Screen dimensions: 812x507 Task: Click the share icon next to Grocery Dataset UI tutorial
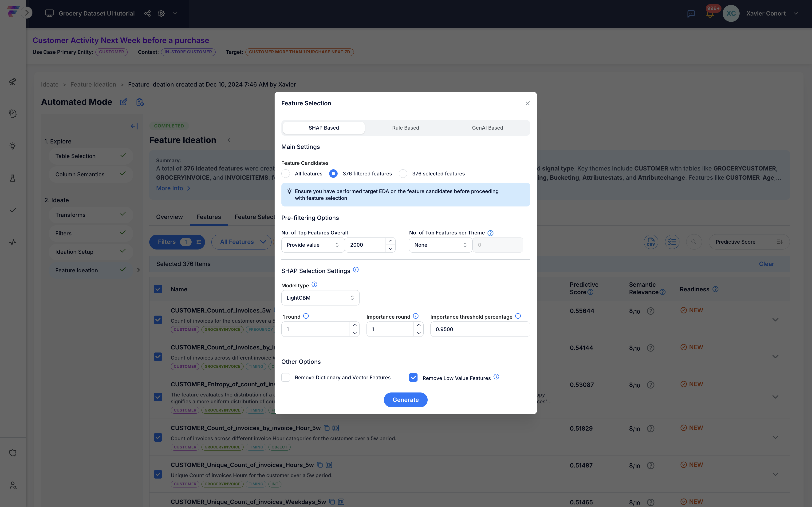pos(147,13)
